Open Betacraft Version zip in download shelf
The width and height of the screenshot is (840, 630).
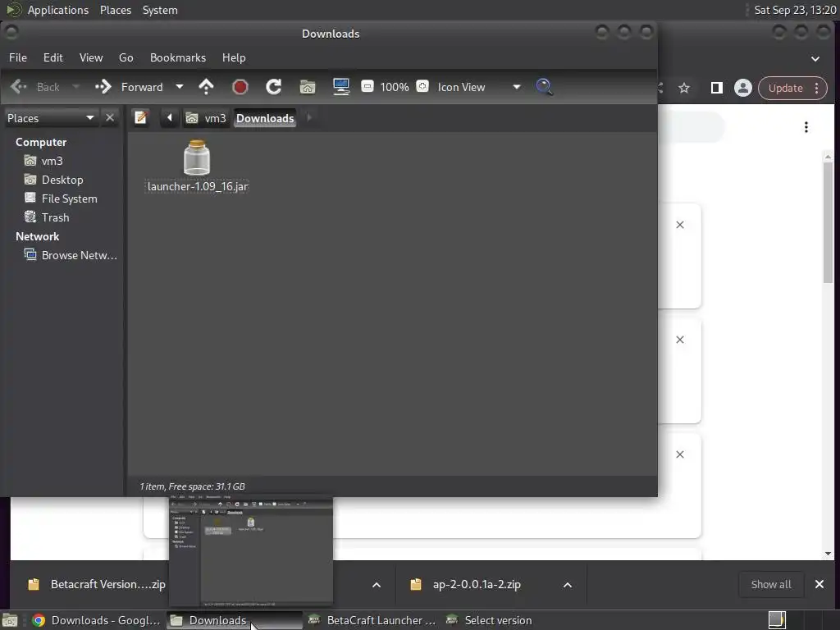(97, 584)
